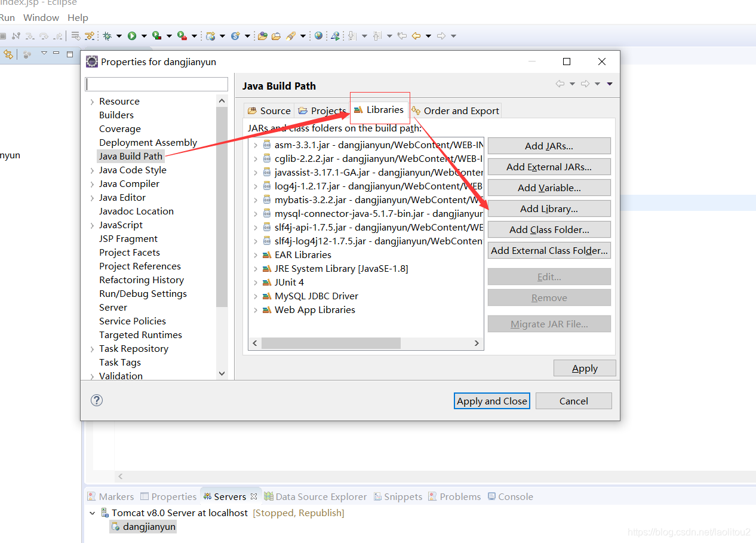The image size is (756, 543).
Task: Switch to the Order and Export tab
Action: click(455, 111)
